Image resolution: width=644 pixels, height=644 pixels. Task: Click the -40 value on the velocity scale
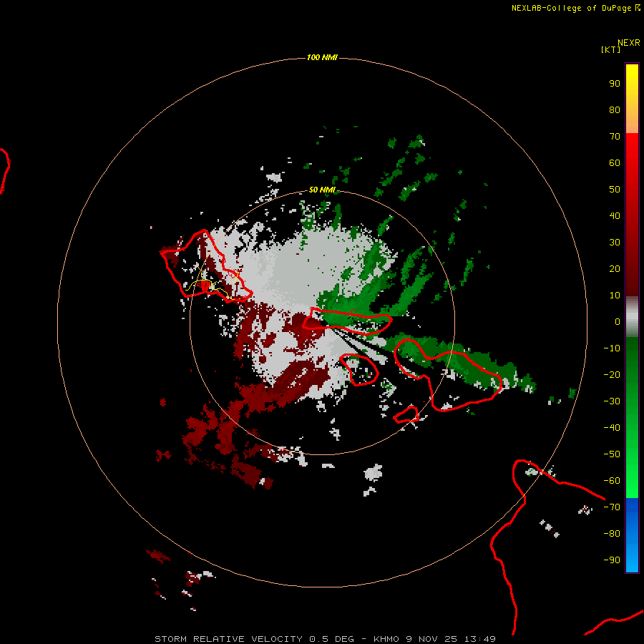(x=612, y=428)
